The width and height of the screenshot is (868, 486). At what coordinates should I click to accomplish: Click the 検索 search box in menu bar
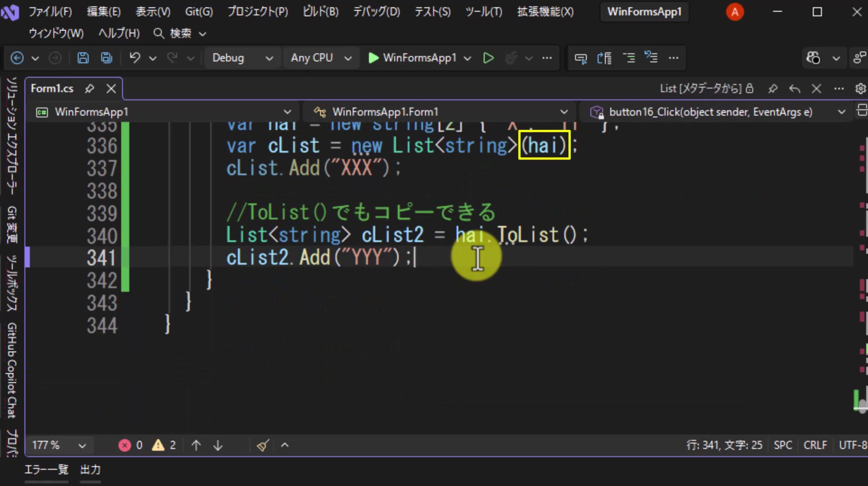click(x=179, y=33)
